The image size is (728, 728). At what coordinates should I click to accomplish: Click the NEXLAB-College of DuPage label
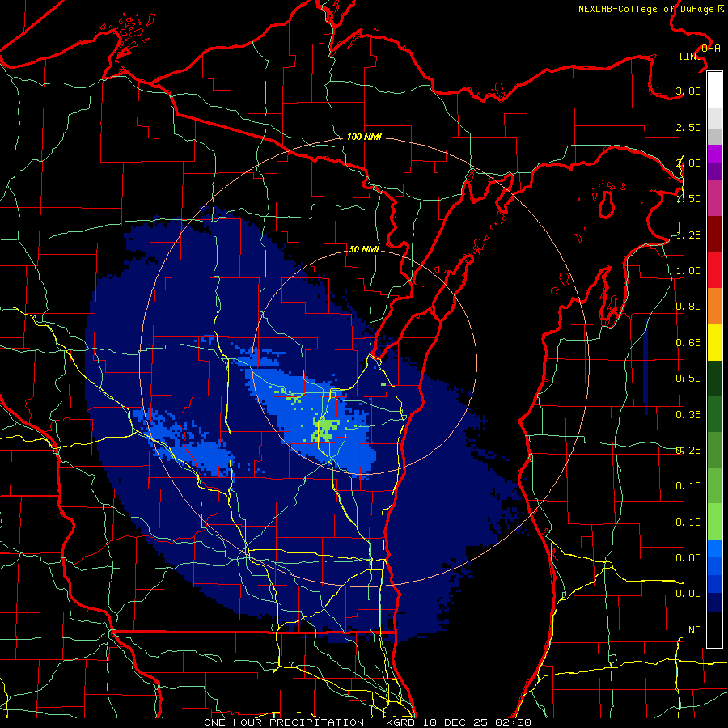(645, 9)
